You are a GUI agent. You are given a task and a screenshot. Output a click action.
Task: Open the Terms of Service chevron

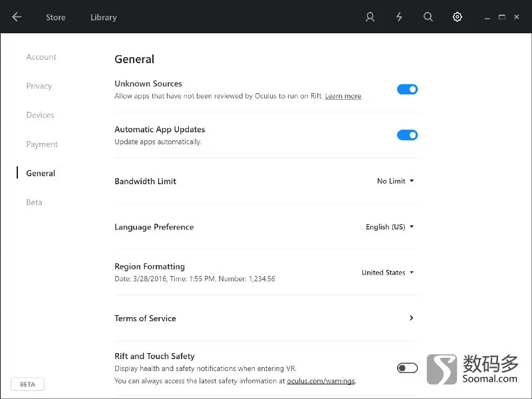[411, 318]
